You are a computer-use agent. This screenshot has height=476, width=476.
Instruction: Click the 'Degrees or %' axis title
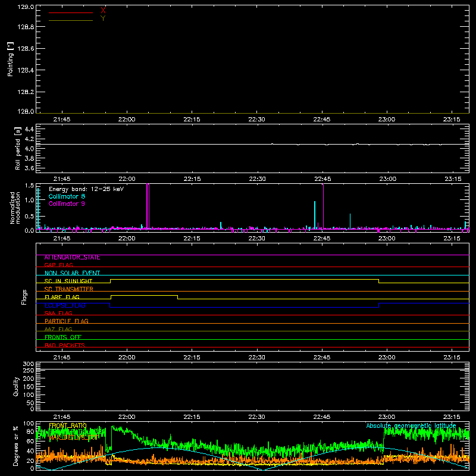[x=16, y=446]
